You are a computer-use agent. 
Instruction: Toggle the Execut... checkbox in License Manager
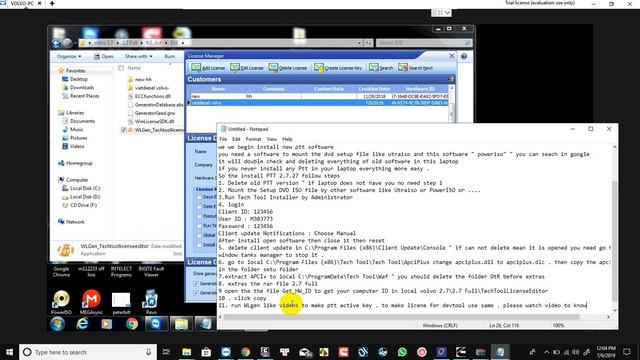[x=199, y=216]
